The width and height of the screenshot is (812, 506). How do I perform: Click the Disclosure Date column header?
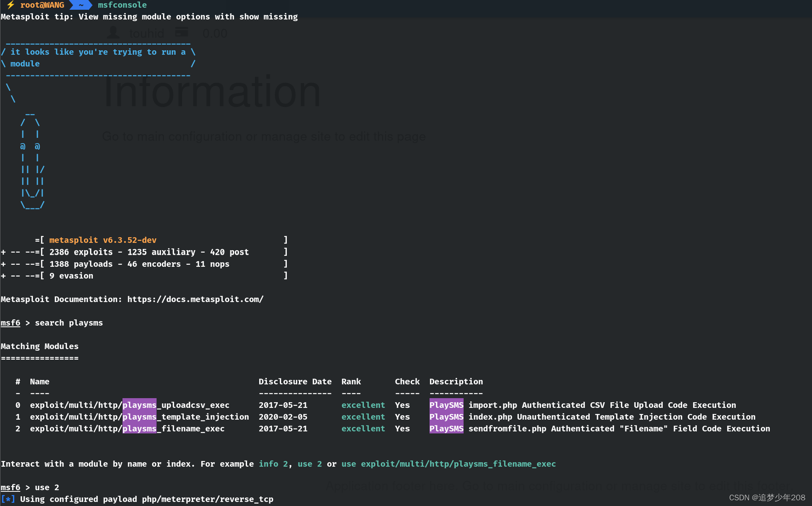tap(295, 382)
